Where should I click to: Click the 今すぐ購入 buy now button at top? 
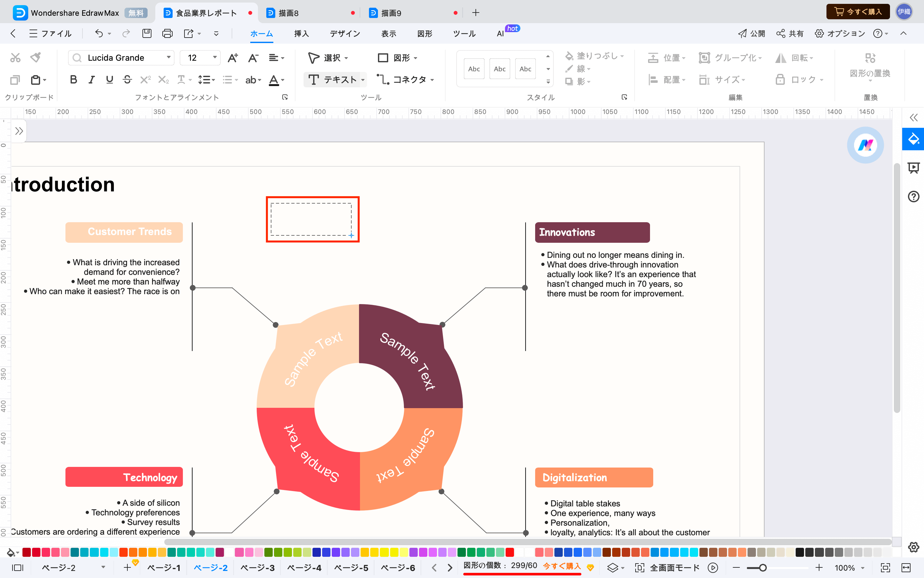click(858, 12)
